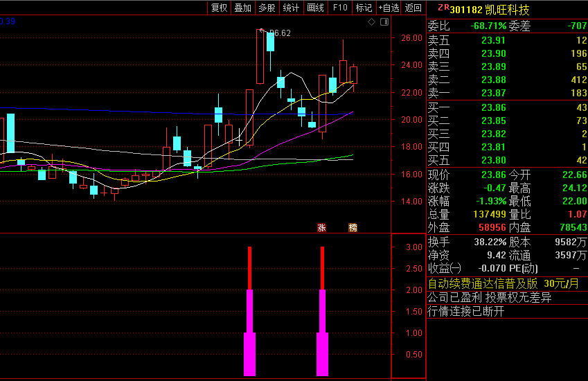Click the 26.62 high price label
588x381 pixels.
280,33
